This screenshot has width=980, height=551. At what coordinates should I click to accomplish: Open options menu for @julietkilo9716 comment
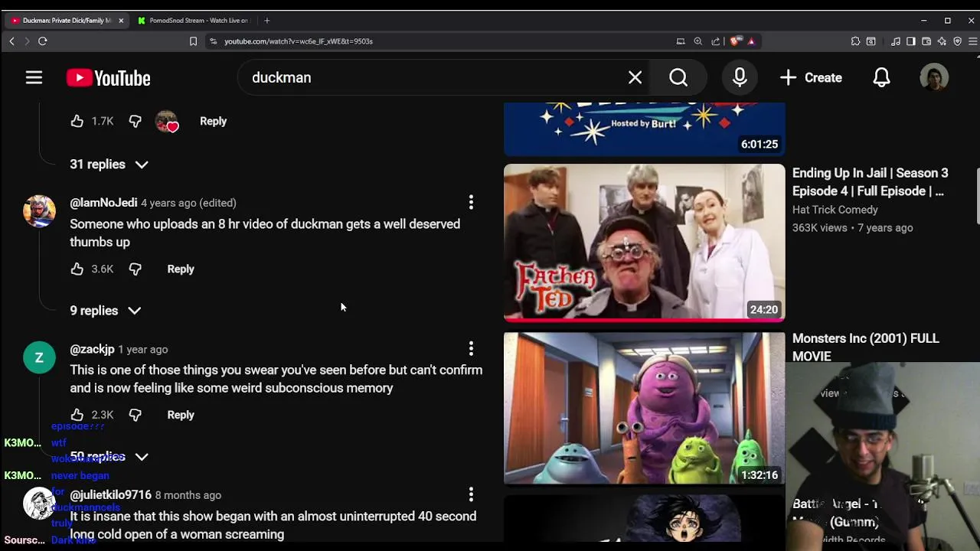click(471, 494)
